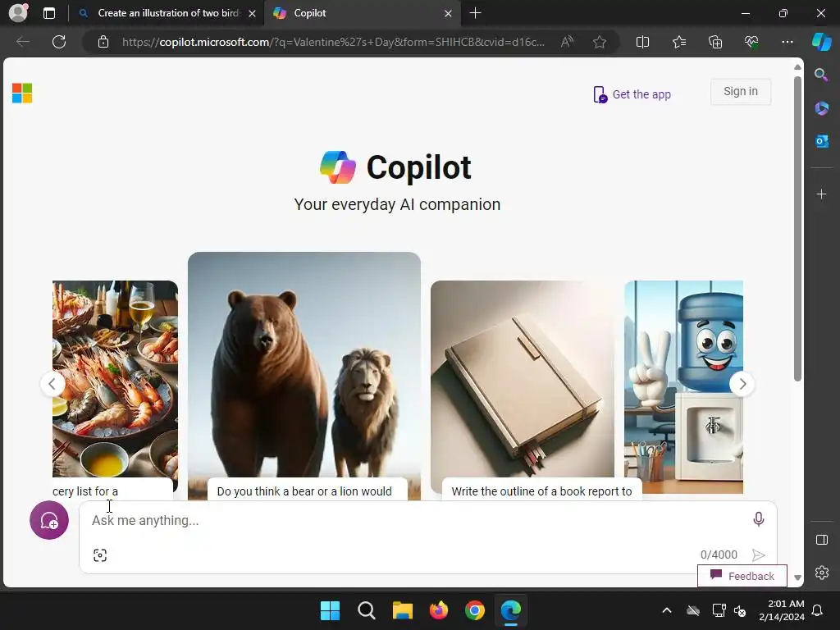Close the Copilot tab
Image resolution: width=840 pixels, height=630 pixels.
point(449,13)
